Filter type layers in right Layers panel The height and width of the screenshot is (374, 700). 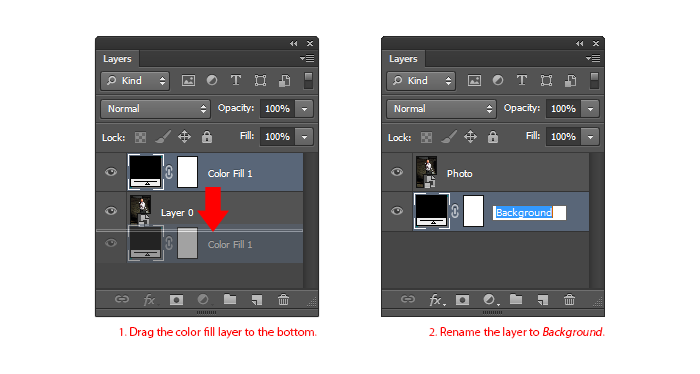(x=521, y=80)
